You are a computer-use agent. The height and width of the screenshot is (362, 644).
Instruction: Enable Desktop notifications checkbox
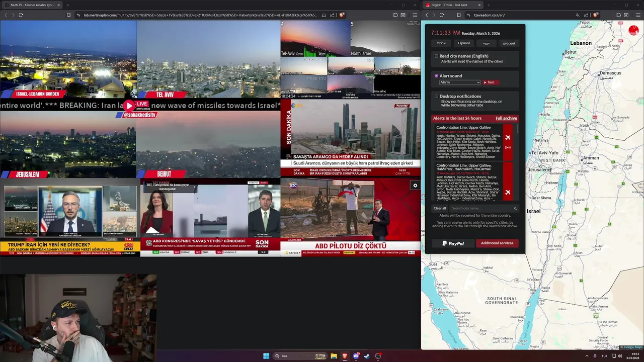click(x=436, y=96)
